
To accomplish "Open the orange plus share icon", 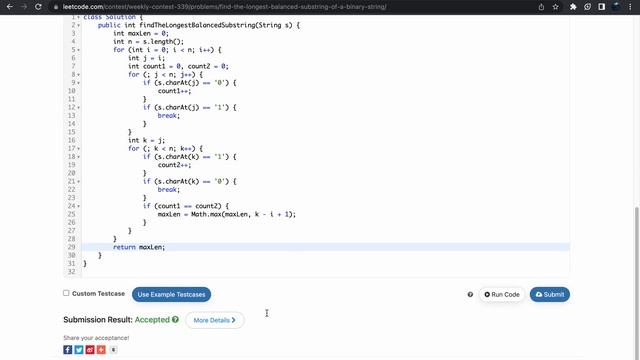I will pyautogui.click(x=101, y=350).
